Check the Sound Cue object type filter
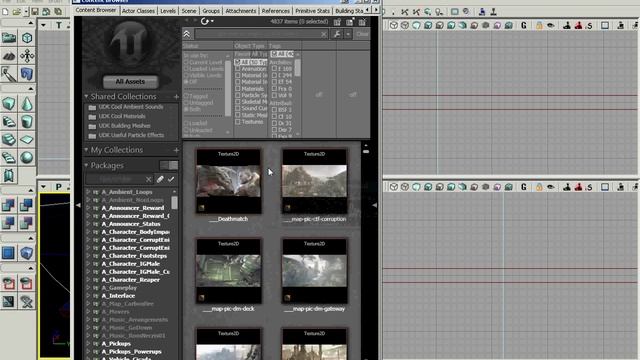The image size is (640, 360). [x=238, y=109]
